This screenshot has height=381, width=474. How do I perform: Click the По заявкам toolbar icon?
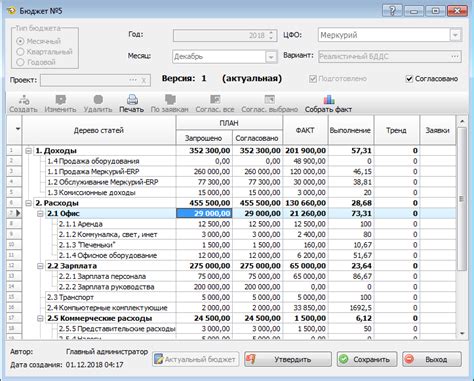coord(170,99)
